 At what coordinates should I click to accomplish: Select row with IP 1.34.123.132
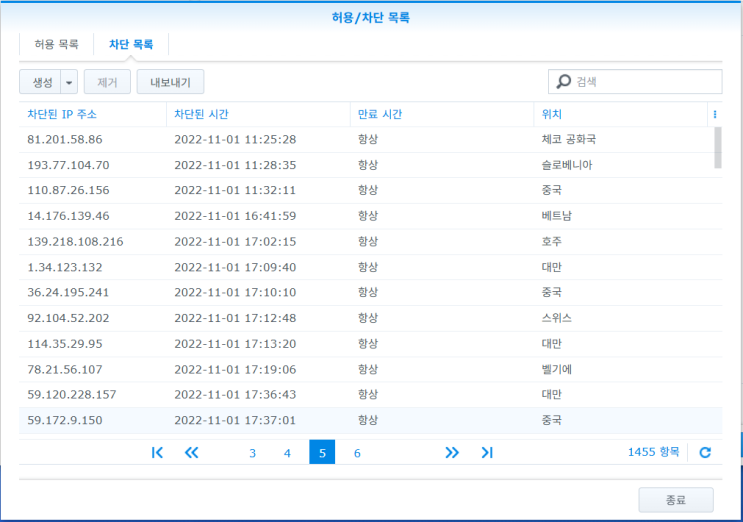(x=371, y=267)
